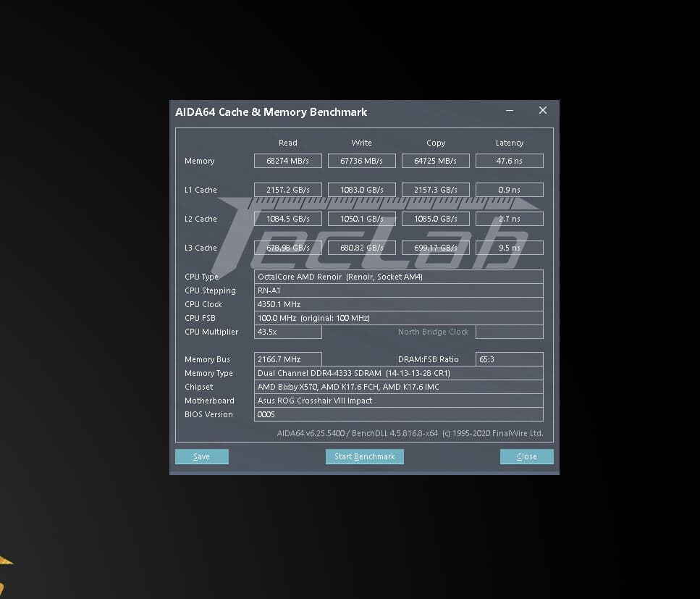The height and width of the screenshot is (599, 700).
Task: Select the BIOS Version 0005 field
Action: [x=399, y=414]
